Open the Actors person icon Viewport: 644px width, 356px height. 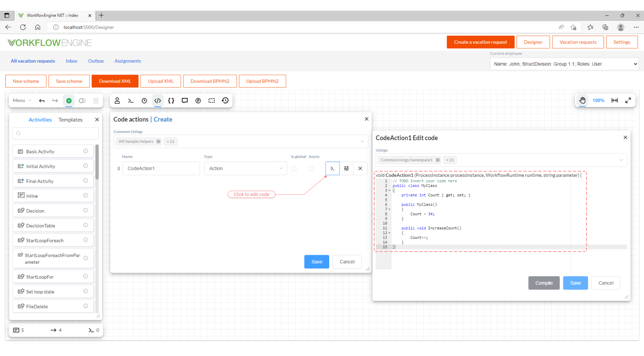[117, 100]
